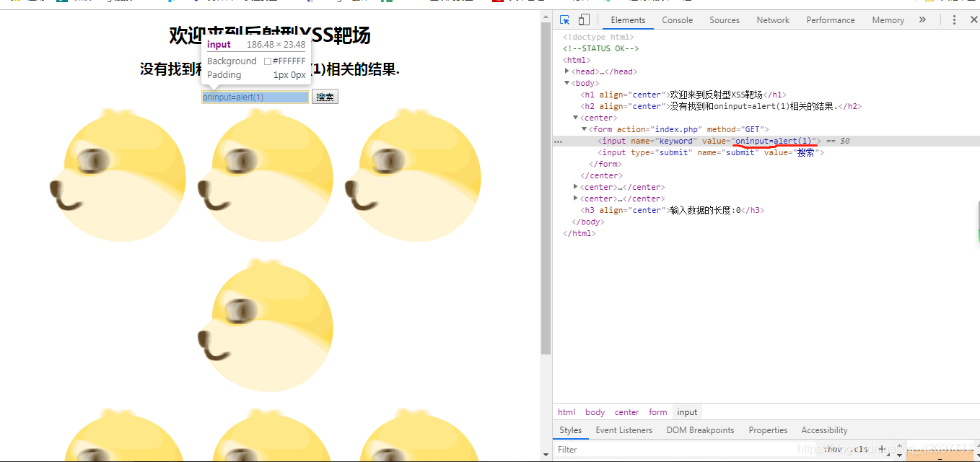Image resolution: width=980 pixels, height=462 pixels.
Task: Open the Properties sub-tab
Action: tap(768, 430)
